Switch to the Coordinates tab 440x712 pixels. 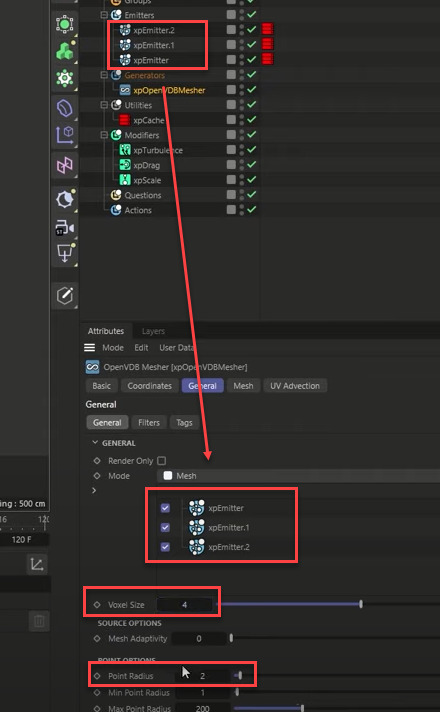click(149, 386)
